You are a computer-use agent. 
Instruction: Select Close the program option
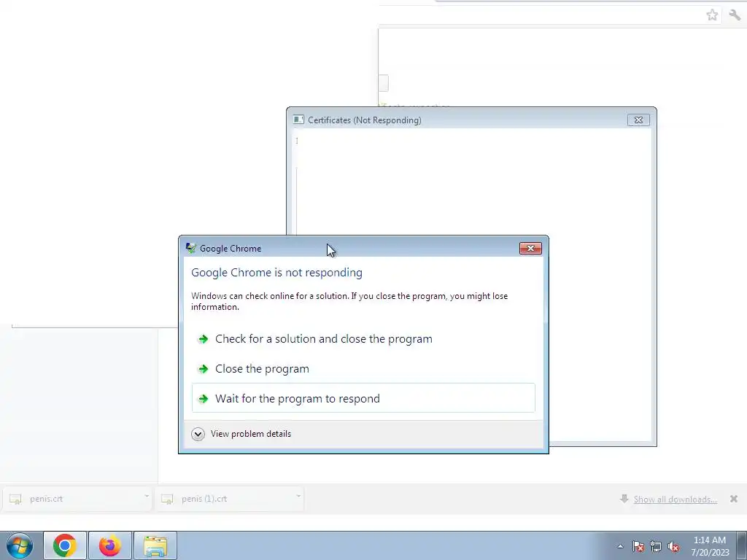pos(363,368)
